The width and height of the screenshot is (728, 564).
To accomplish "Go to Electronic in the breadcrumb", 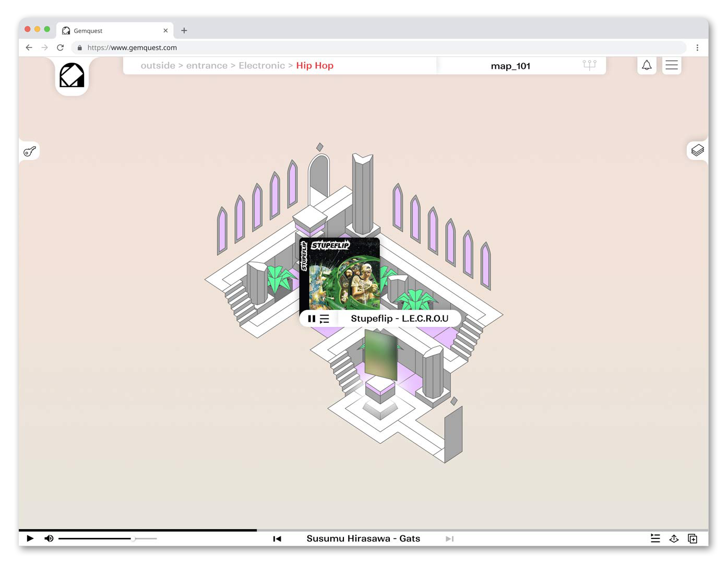I will pyautogui.click(x=261, y=66).
